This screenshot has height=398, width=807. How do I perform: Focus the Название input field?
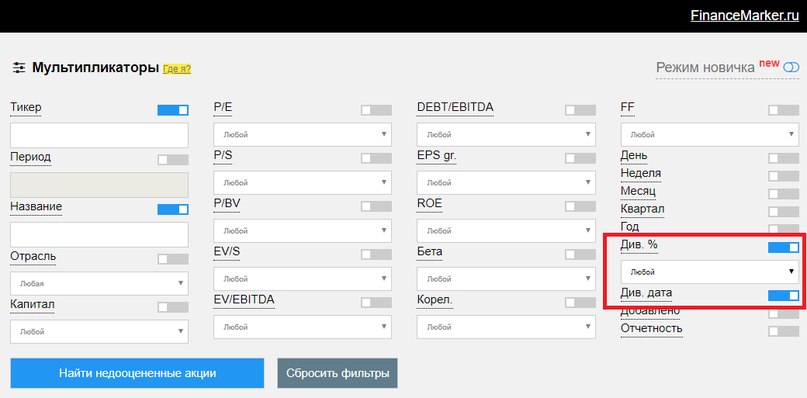coord(99,235)
